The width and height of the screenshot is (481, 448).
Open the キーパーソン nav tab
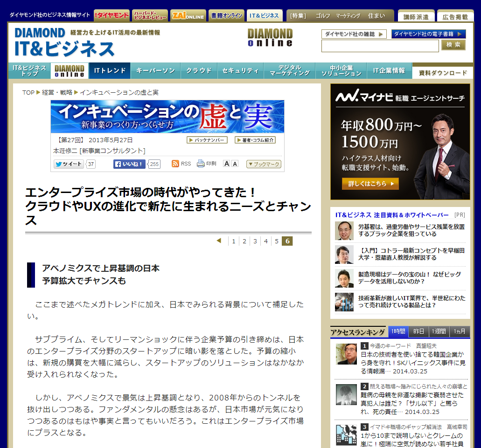155,71
